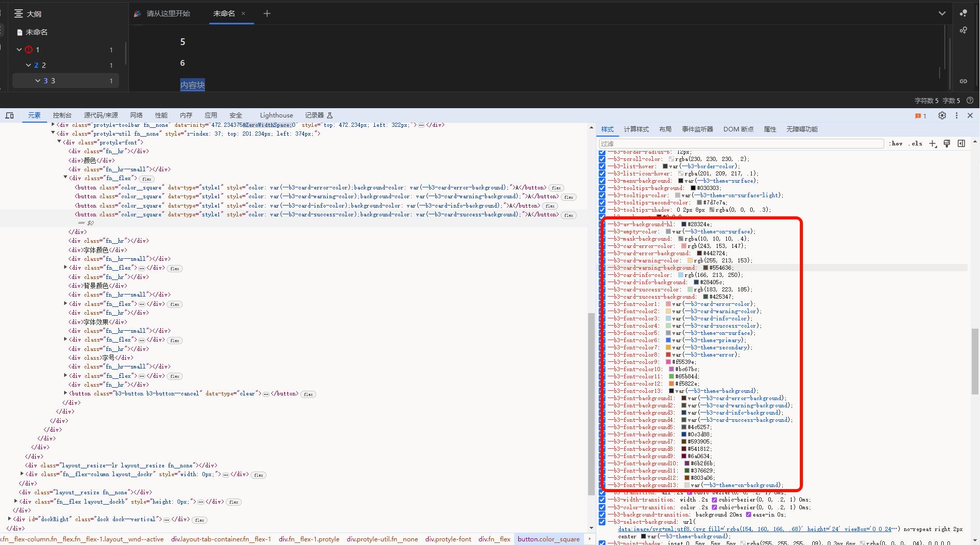
Task: Click the #030303 tooltips background color swatch
Action: tap(693, 188)
